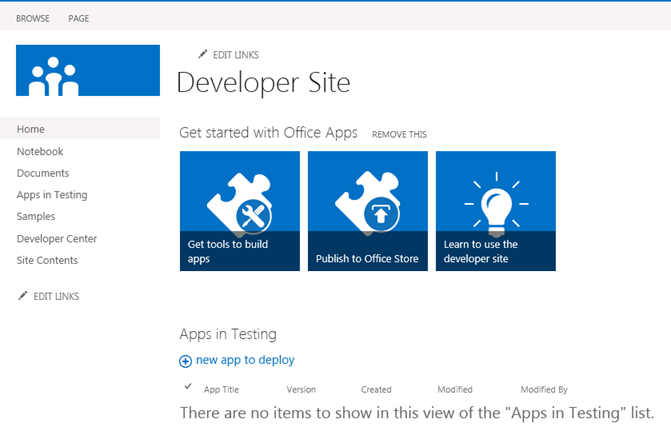Click the Get started with Office Apps heading
The image size is (671, 443).
click(x=268, y=133)
